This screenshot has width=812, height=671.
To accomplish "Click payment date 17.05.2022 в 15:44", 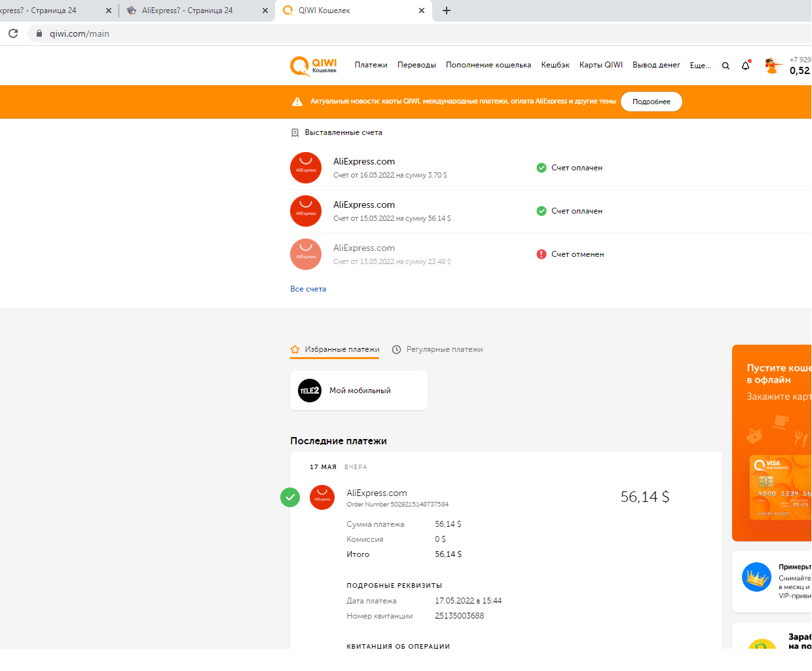I will point(468,601).
